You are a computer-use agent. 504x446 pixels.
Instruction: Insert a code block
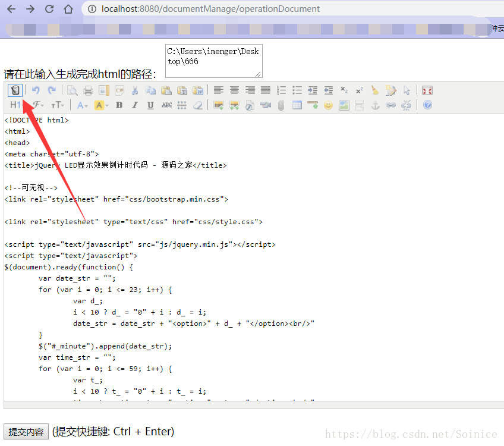coord(119,90)
